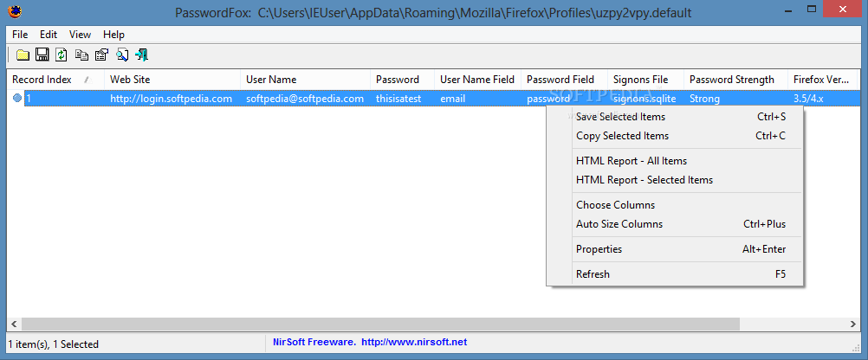
Task: Select HTML Report - Selected Items
Action: [675, 180]
